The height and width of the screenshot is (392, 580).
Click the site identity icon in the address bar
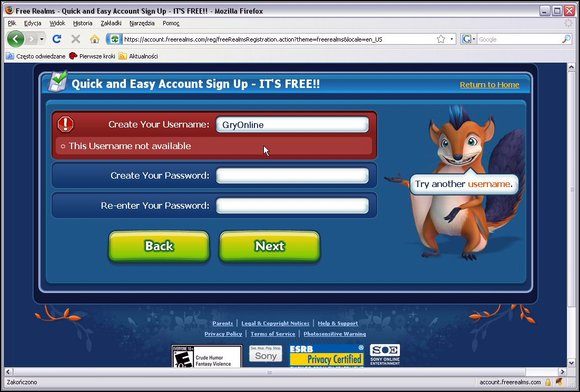pyautogui.click(x=114, y=39)
